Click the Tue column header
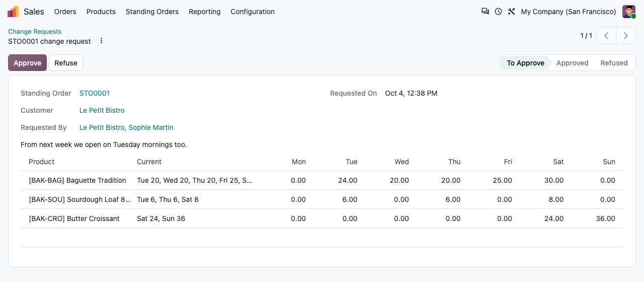 [x=352, y=162]
